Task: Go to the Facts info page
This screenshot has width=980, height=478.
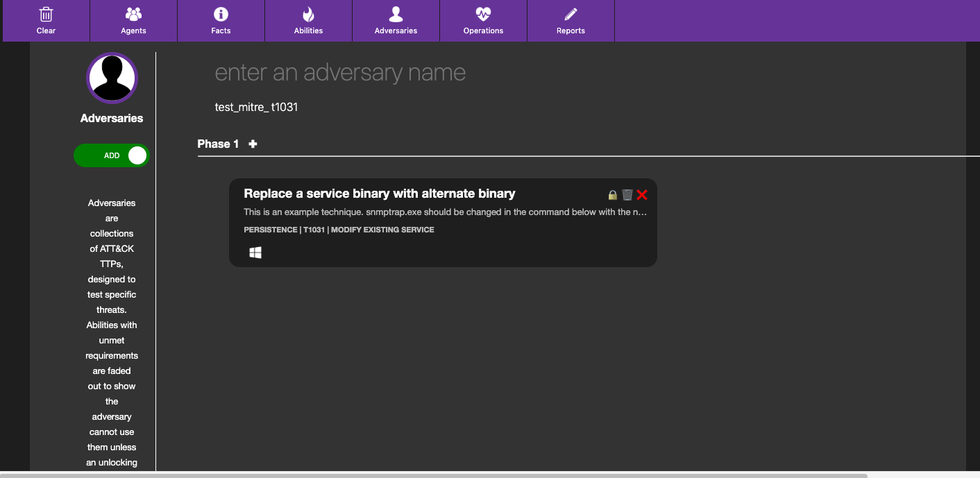Action: point(221,21)
